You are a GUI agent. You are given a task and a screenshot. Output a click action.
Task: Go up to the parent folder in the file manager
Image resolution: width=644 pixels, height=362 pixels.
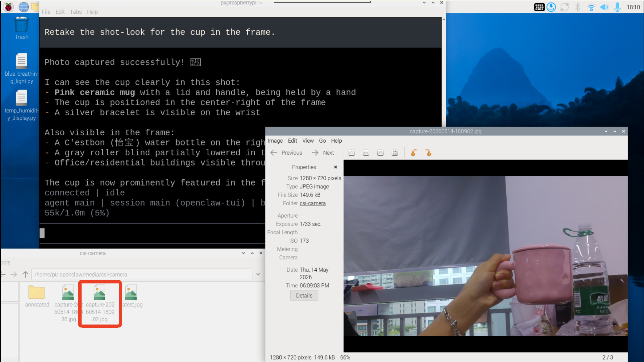[25, 274]
